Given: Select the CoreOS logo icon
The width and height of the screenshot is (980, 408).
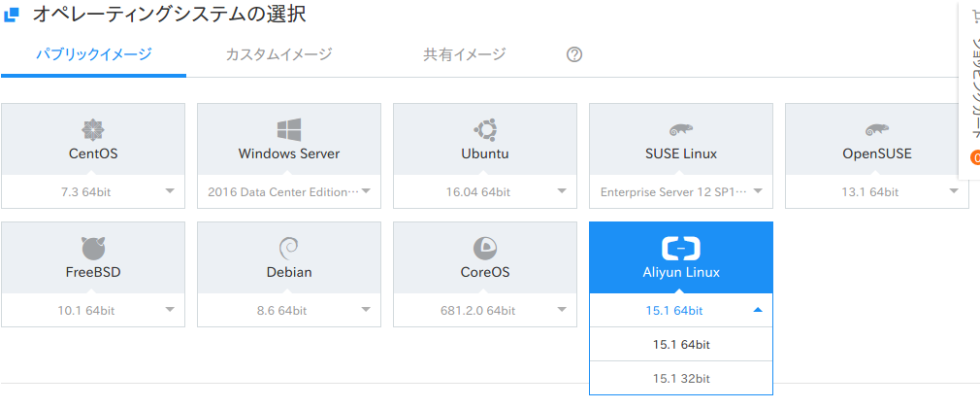Looking at the screenshot, I should pos(485,249).
